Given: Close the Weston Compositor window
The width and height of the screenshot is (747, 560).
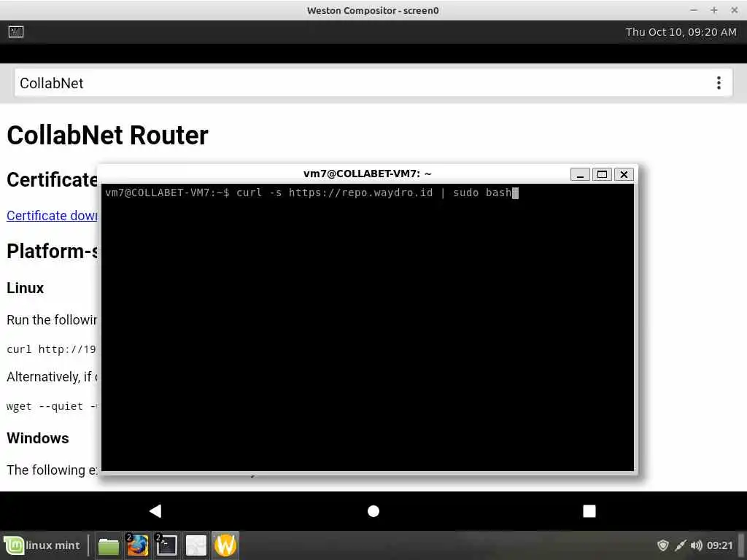Looking at the screenshot, I should click(734, 10).
